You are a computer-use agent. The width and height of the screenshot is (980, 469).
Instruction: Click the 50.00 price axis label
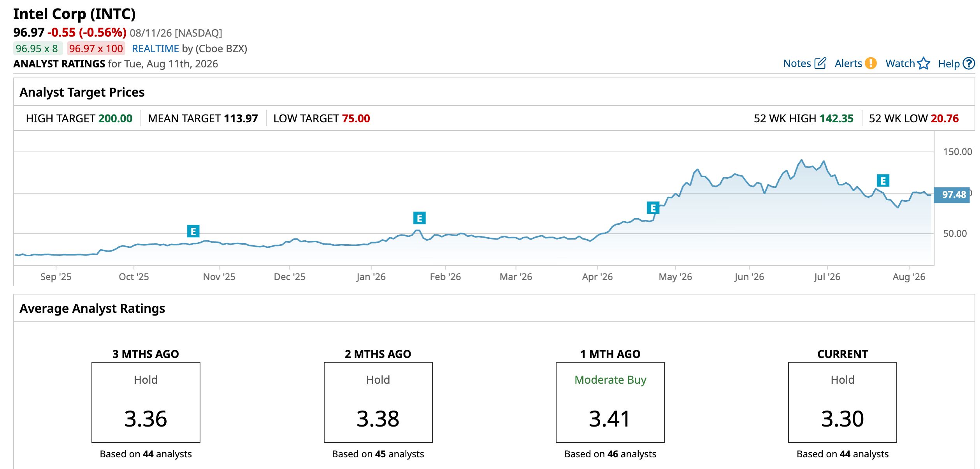click(955, 234)
